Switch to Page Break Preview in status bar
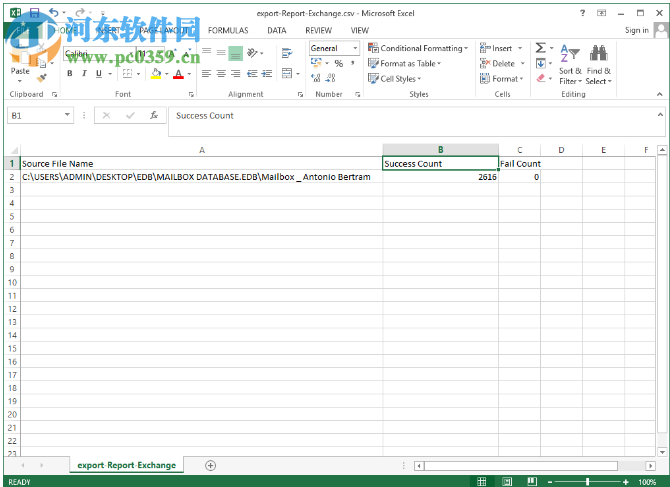The image size is (670, 487). [x=532, y=481]
